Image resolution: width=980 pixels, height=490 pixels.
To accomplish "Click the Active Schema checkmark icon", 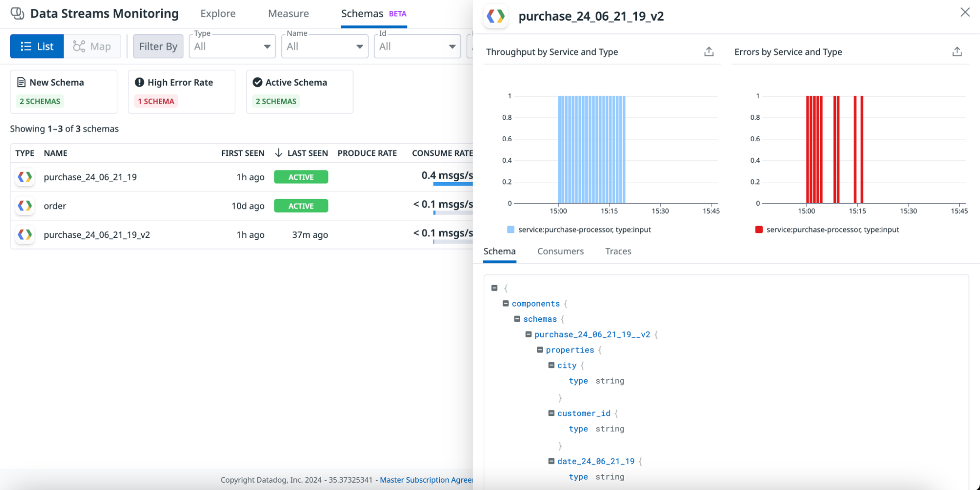I will point(257,82).
